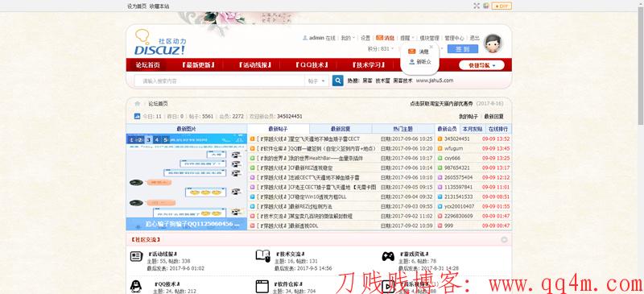Click the 退出 logout link
The height and width of the screenshot is (294, 644).
tap(475, 38)
